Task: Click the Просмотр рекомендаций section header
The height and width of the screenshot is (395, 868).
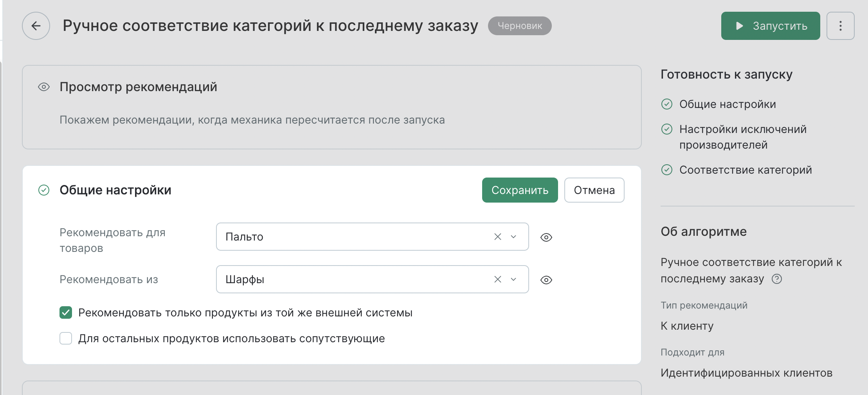Action: tap(138, 87)
